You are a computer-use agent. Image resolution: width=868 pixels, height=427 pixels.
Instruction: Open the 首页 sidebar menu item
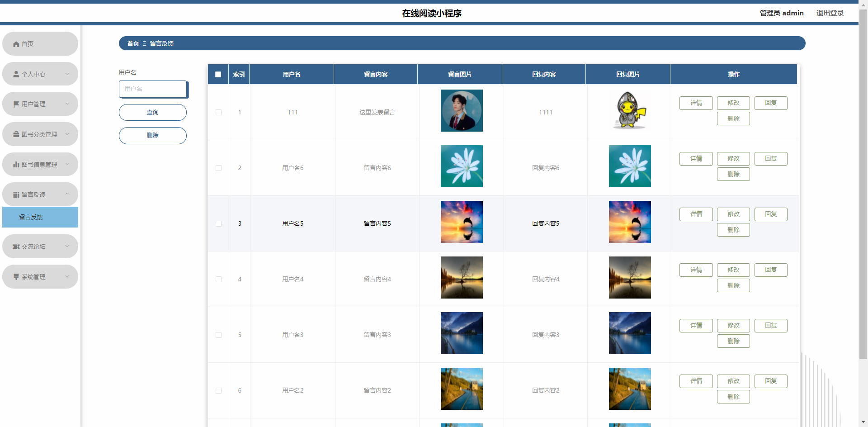pos(40,44)
